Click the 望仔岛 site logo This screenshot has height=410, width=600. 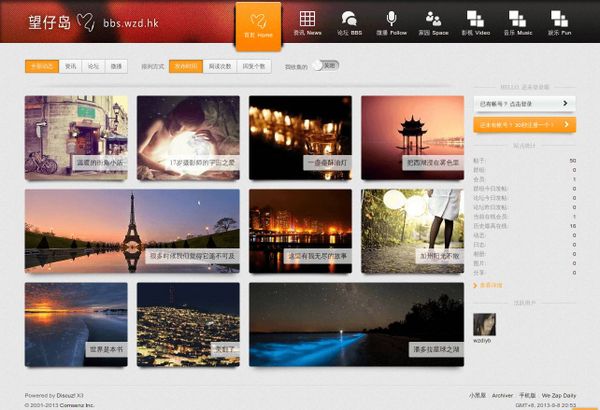[x=50, y=23]
